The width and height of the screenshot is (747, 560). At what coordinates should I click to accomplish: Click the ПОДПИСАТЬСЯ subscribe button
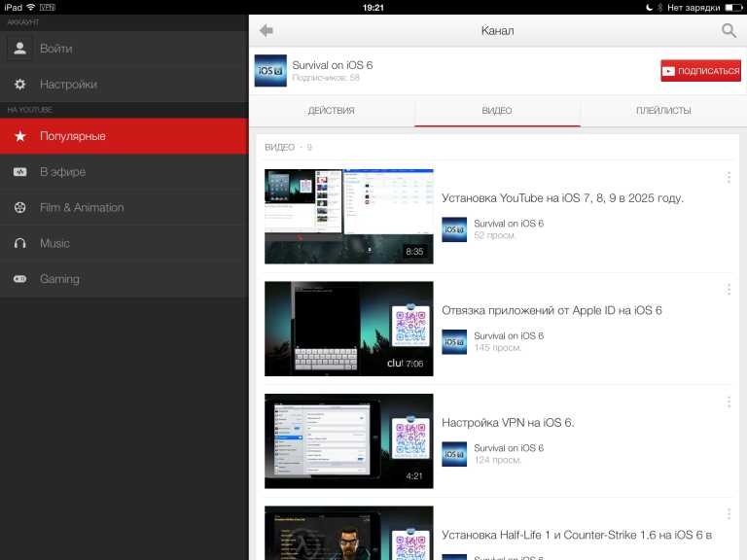point(700,70)
